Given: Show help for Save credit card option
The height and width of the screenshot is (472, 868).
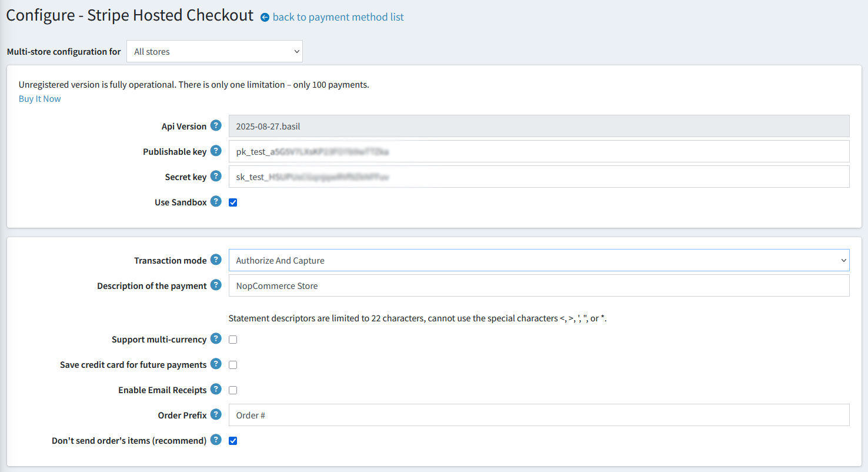Looking at the screenshot, I should pos(216,364).
